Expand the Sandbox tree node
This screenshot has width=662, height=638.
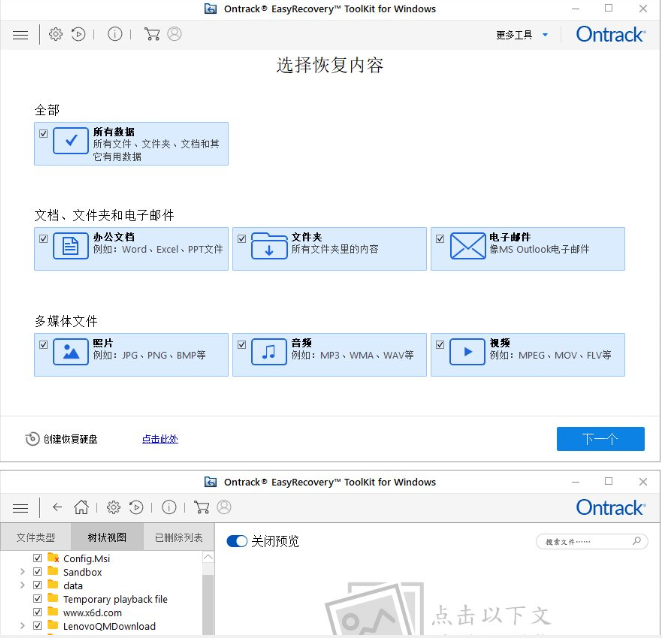(22, 572)
